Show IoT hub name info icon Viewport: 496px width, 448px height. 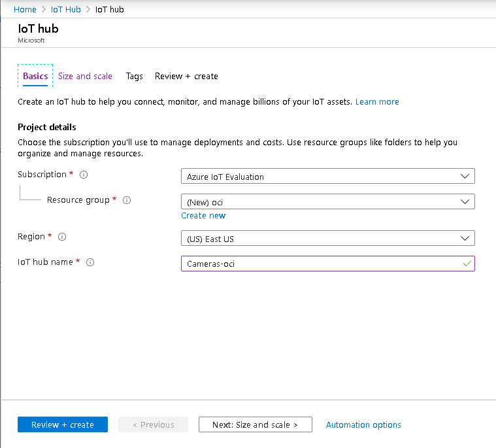pos(90,262)
